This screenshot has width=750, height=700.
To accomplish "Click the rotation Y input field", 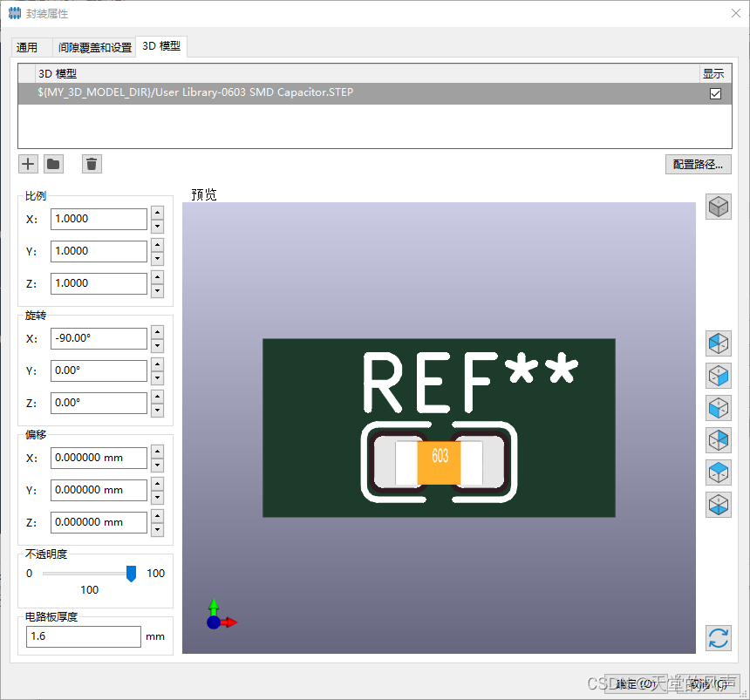I will [99, 371].
